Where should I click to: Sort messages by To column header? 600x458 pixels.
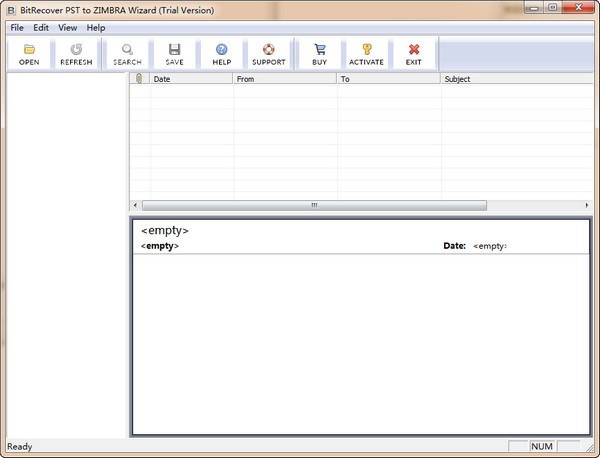tap(389, 79)
